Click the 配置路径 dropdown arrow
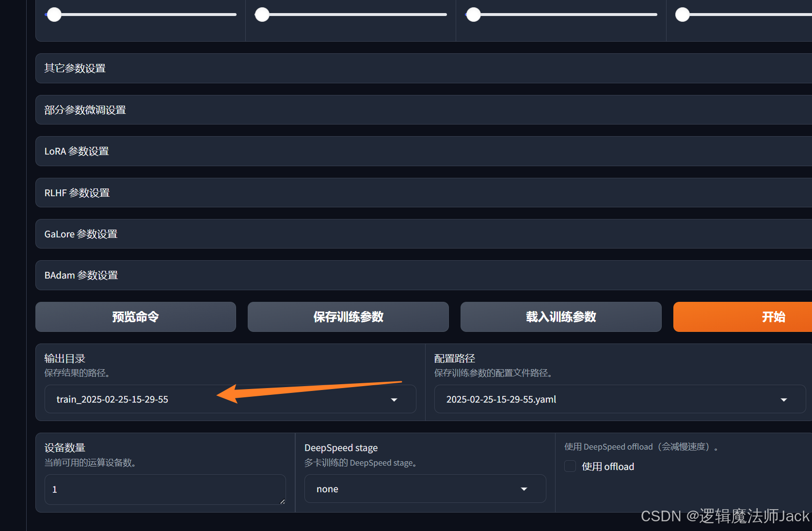Image resolution: width=812 pixels, height=531 pixels. (783, 400)
